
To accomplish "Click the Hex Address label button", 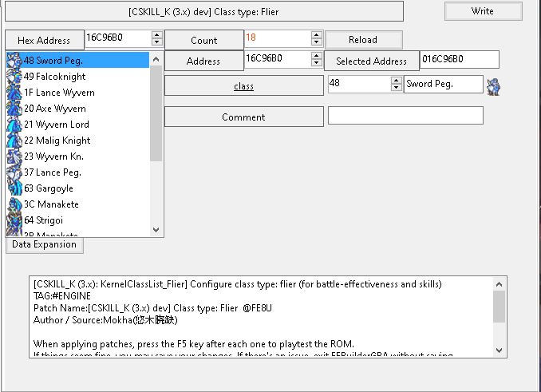I will click(x=44, y=41).
